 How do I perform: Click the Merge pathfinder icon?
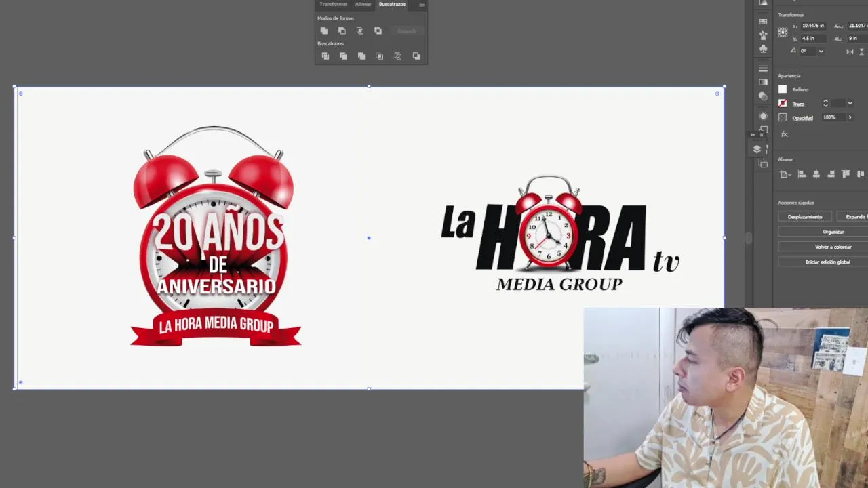[361, 56]
